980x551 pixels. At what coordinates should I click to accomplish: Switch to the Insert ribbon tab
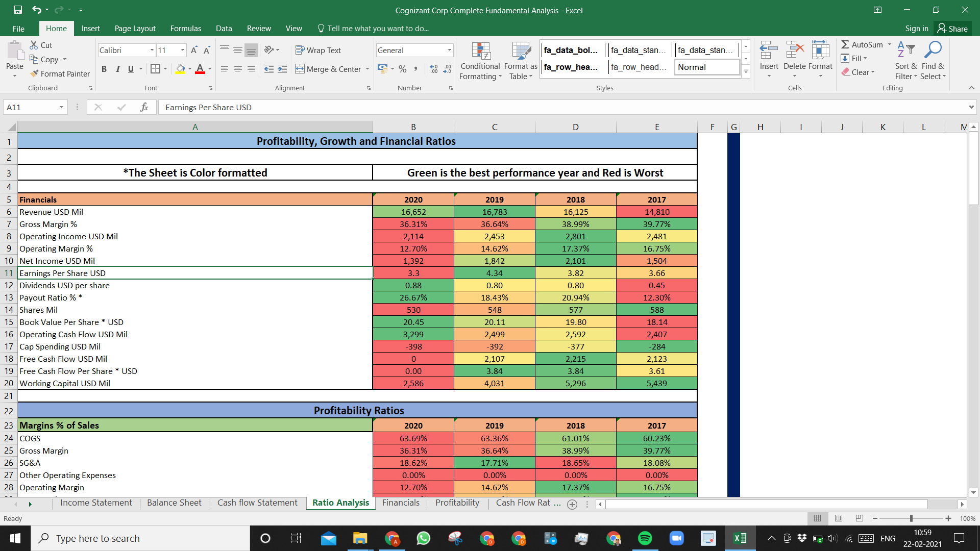point(90,29)
